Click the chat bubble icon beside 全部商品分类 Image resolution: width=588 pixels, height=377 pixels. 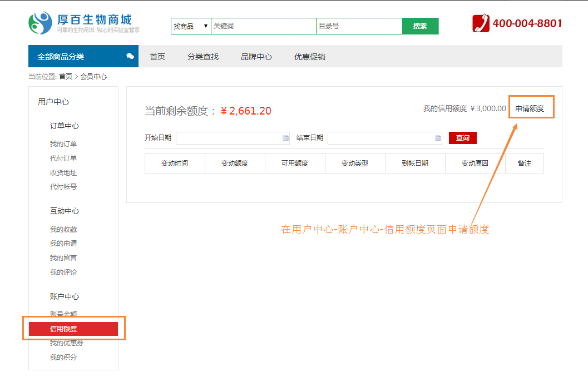(x=130, y=56)
